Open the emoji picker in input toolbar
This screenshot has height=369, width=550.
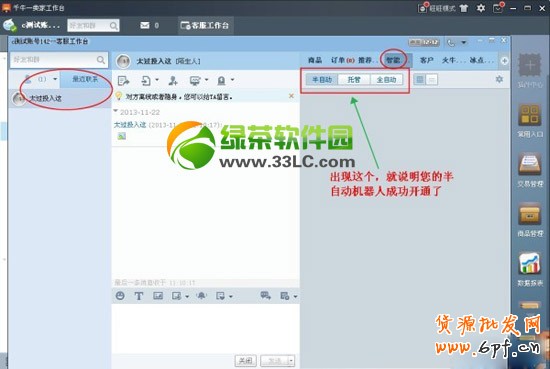point(120,296)
